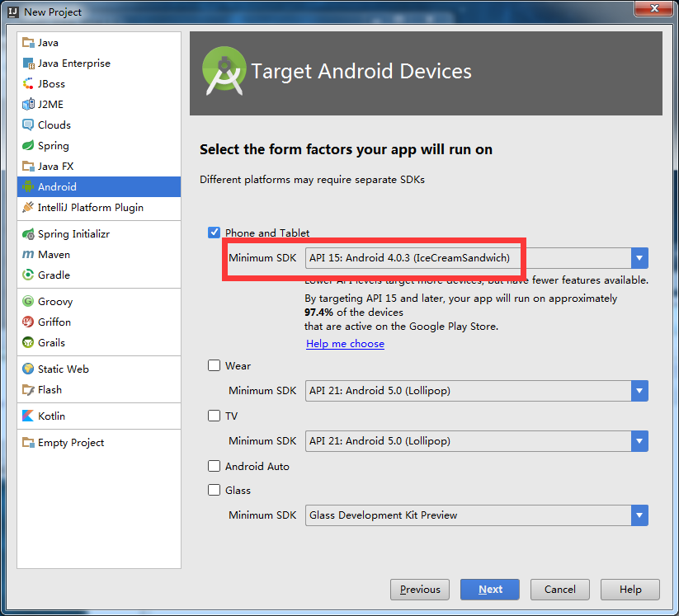The height and width of the screenshot is (616, 679).
Task: Enable the Glass checkbox
Action: pyautogui.click(x=214, y=490)
